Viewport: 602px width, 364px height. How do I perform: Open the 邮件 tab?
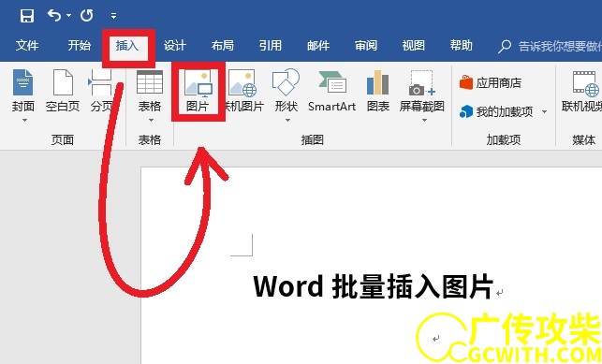(x=318, y=45)
